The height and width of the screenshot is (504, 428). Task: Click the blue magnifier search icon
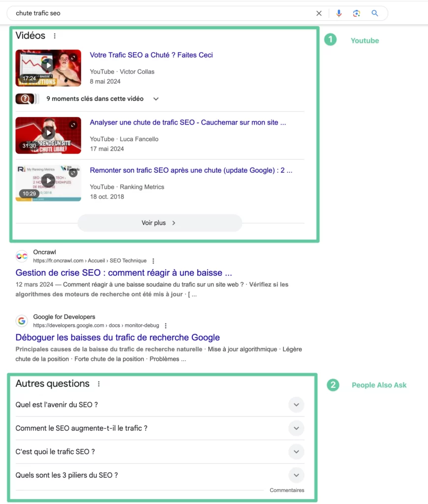(x=375, y=13)
